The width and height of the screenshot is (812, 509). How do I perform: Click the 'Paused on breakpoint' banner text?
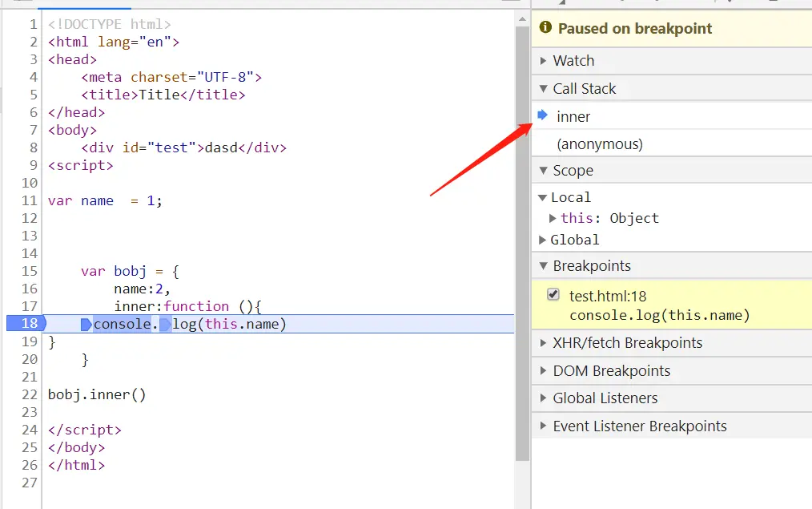pyautogui.click(x=635, y=28)
